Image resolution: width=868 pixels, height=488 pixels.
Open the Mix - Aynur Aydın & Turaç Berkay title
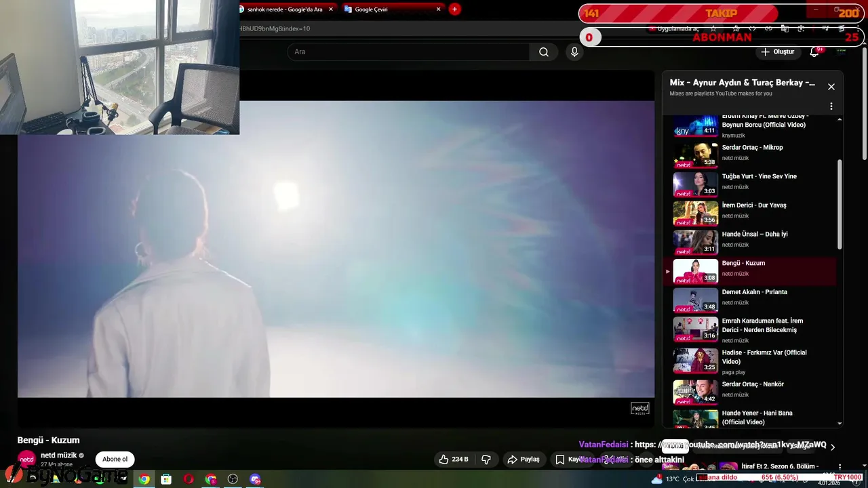coord(743,83)
